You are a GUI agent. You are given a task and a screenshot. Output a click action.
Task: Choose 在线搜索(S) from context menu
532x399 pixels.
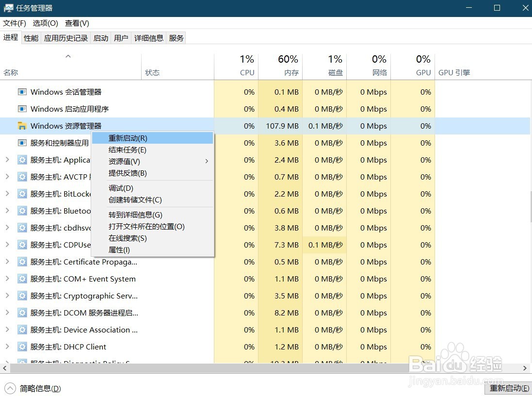[x=152, y=238]
